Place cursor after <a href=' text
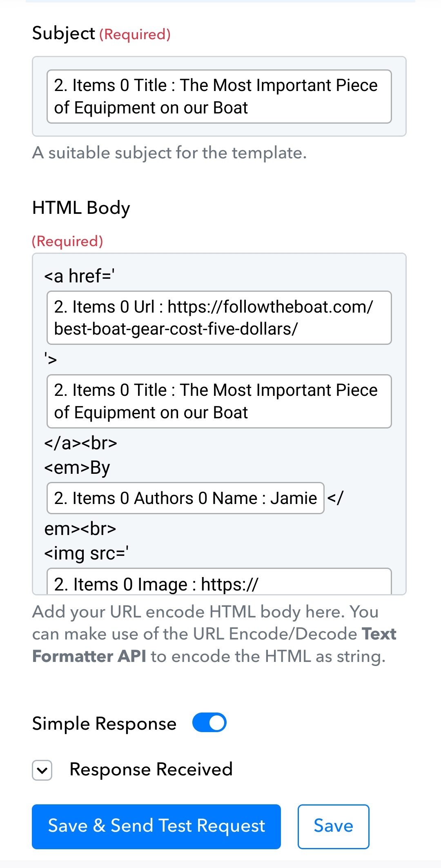Viewport: 441px width, 868px height. (x=116, y=276)
